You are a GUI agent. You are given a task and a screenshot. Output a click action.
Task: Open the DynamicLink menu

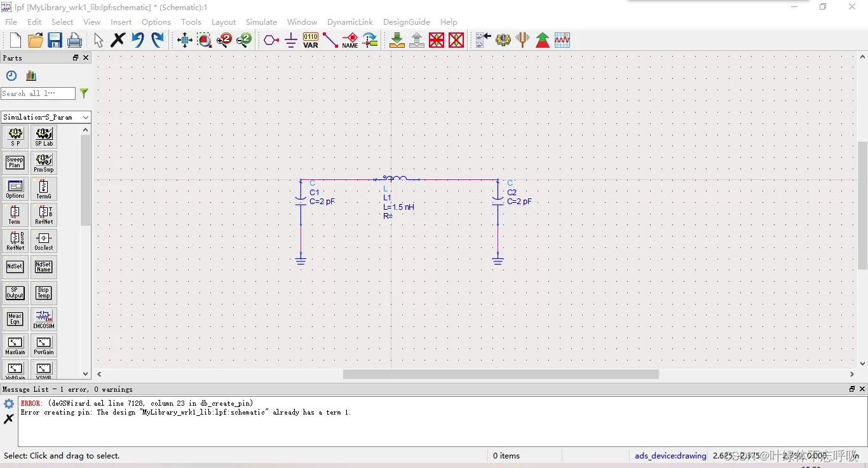[350, 22]
